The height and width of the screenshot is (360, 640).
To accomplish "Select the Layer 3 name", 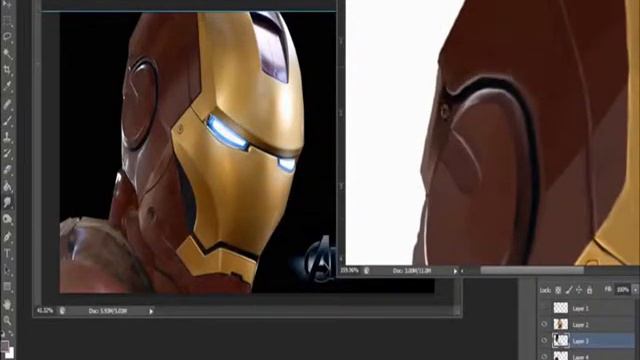I will (x=580, y=341).
